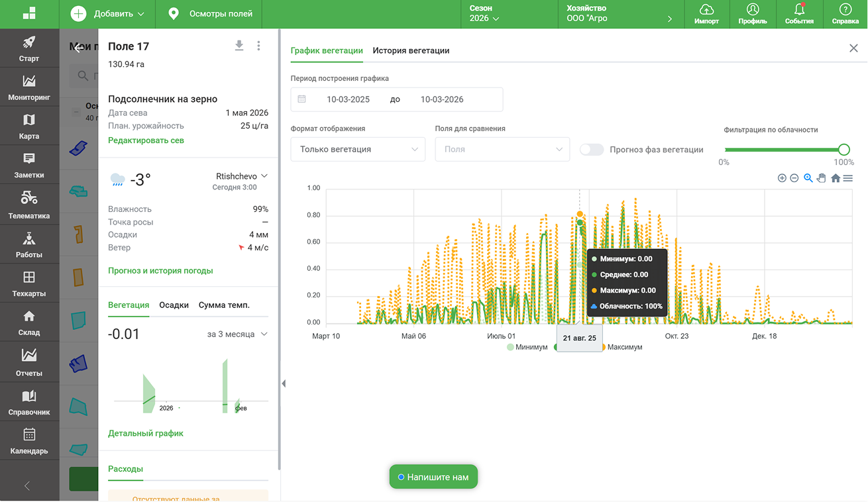Click the Фильтрация по облачности slider handle
This screenshot has height=502, width=868.
tap(843, 150)
